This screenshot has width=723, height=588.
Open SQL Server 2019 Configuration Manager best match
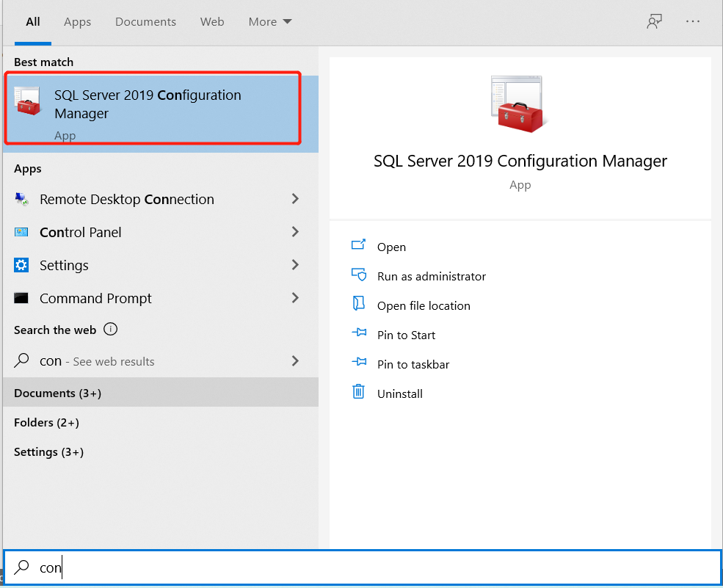click(153, 104)
